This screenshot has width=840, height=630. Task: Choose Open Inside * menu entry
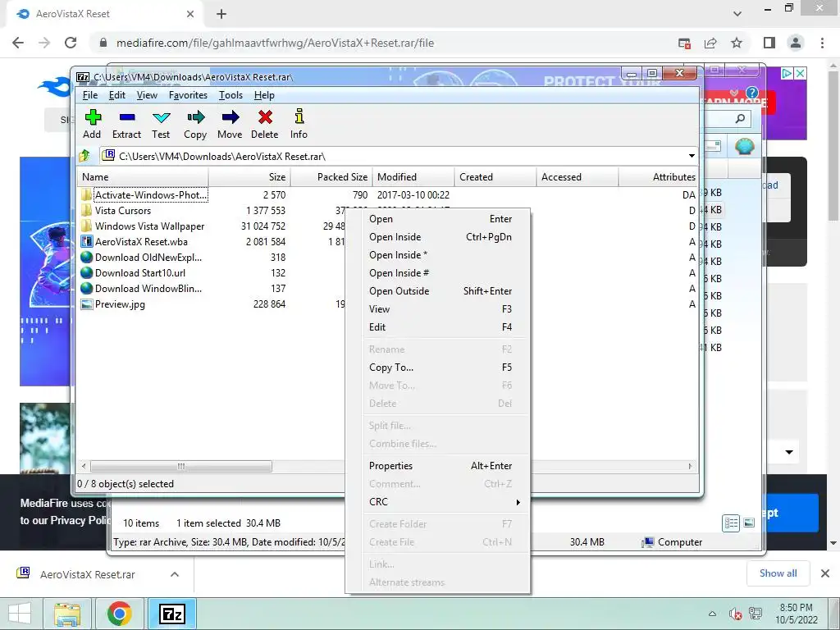pos(438,255)
